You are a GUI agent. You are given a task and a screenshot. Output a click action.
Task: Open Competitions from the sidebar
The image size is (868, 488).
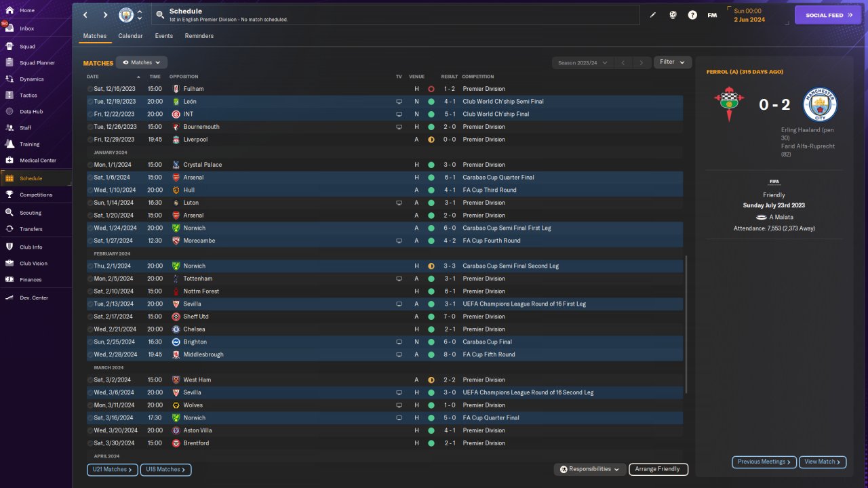click(36, 195)
